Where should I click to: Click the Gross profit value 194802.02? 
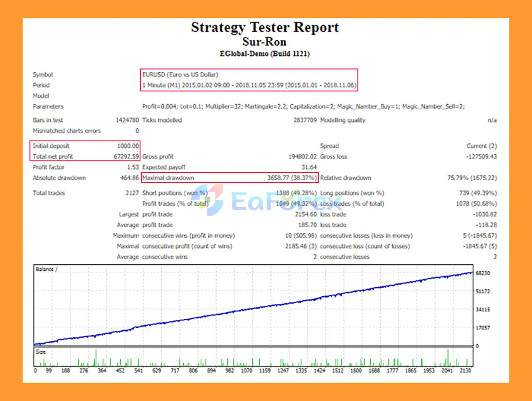[x=302, y=157]
